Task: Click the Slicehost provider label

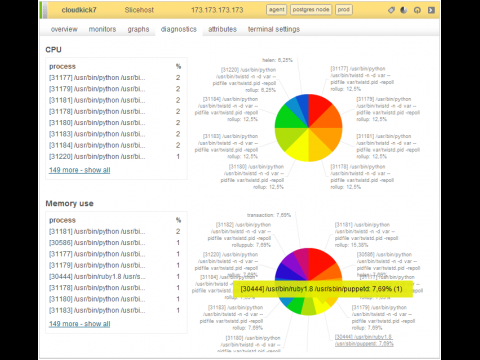Action: [x=139, y=10]
